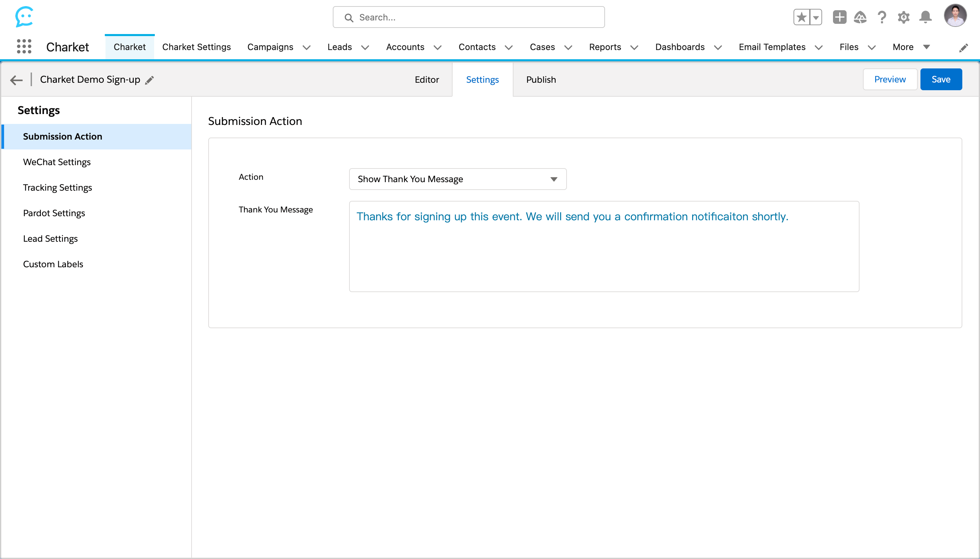This screenshot has height=559, width=980.
Task: Open the More navigation menu
Action: tap(911, 47)
